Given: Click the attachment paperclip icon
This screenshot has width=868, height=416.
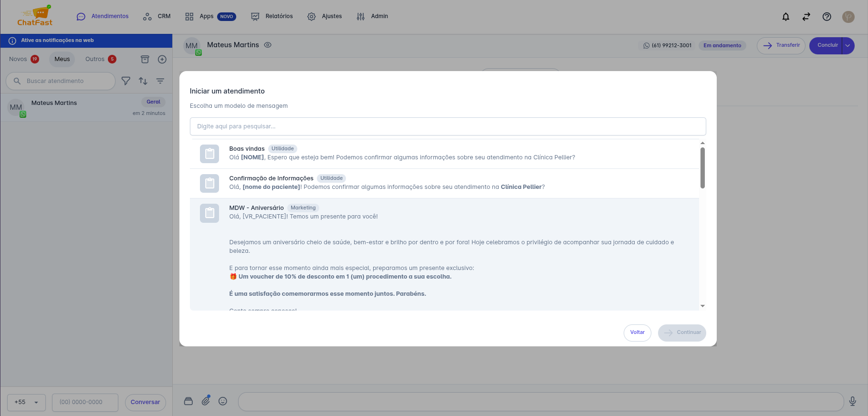Looking at the screenshot, I should point(206,401).
